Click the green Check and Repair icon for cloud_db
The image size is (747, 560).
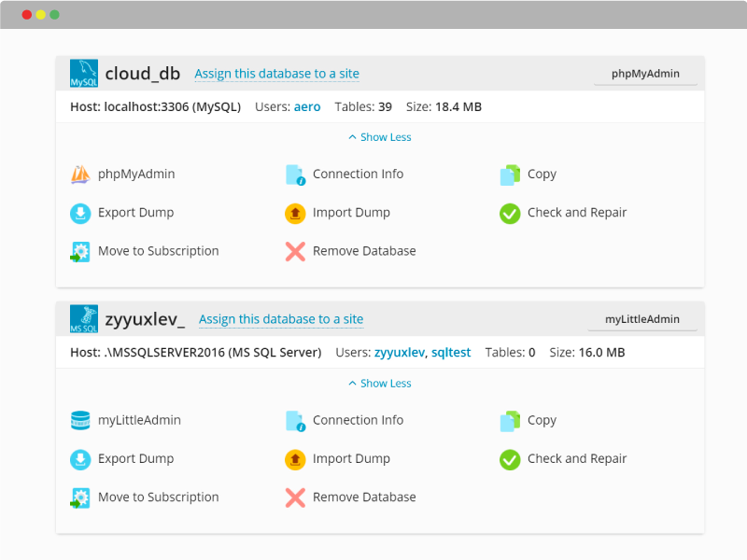click(x=510, y=214)
